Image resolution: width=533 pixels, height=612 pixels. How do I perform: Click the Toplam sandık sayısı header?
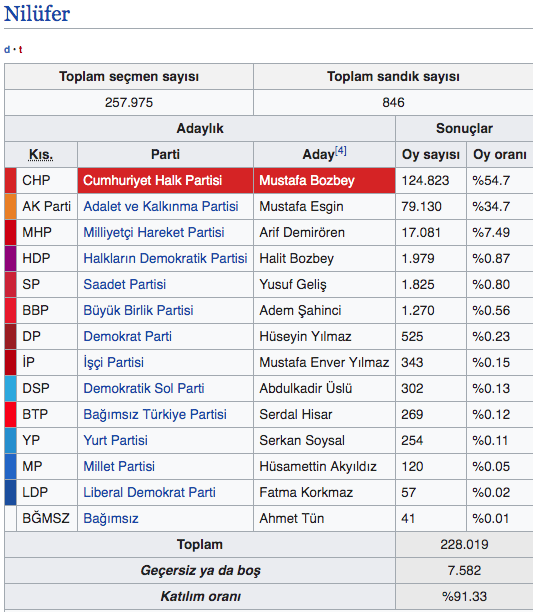coord(393,76)
